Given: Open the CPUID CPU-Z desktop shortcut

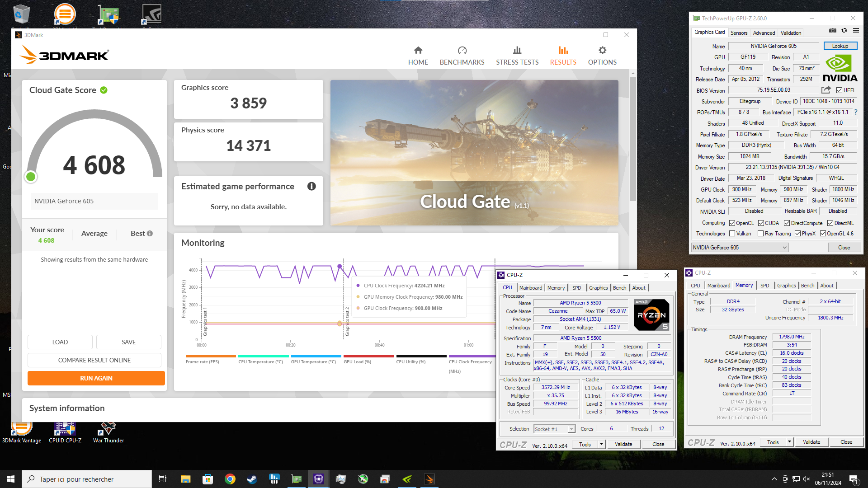Looking at the screenshot, I should (x=65, y=432).
